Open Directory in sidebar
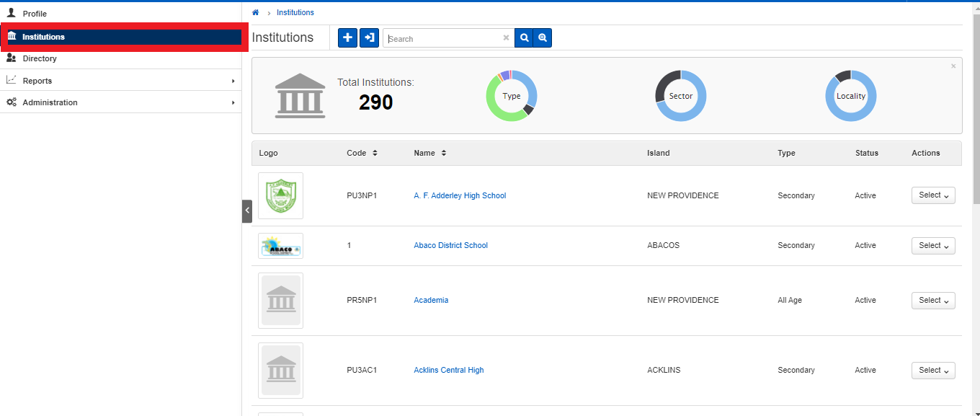This screenshot has width=980, height=416. [120, 58]
